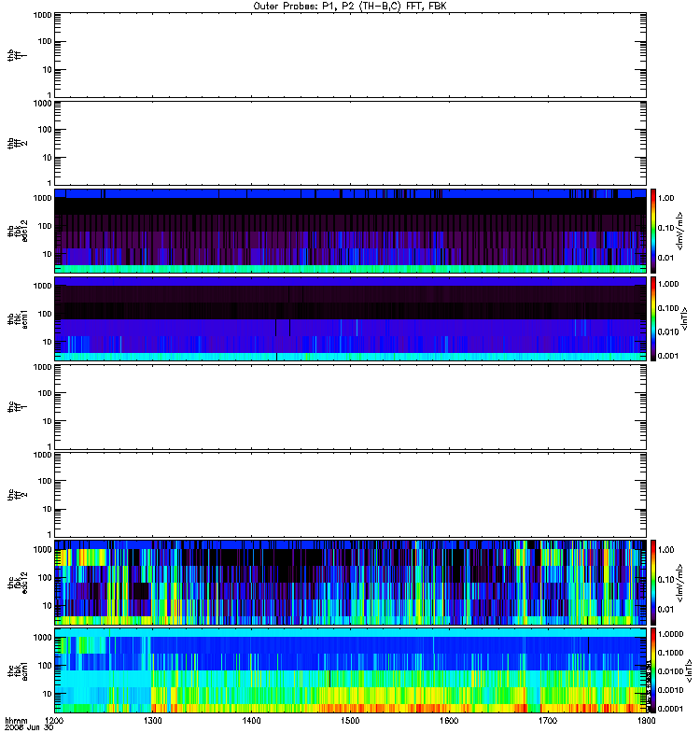Click the '1000' tick of the thb fff 1 panel
This screenshot has height=747, width=700.
pyautogui.click(x=42, y=15)
